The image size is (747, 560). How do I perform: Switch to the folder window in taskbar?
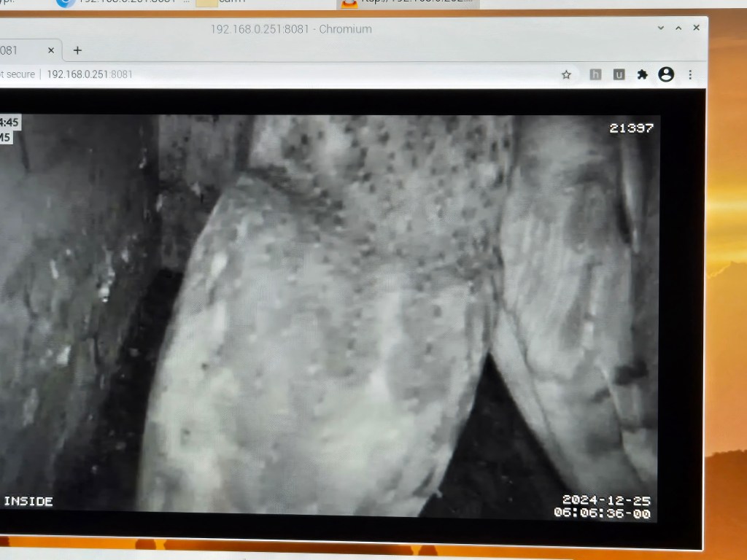pyautogui.click(x=219, y=2)
